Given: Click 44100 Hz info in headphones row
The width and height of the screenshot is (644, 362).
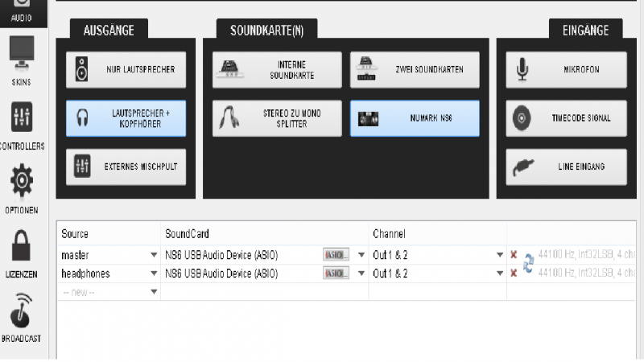Looking at the screenshot, I should click(587, 273).
